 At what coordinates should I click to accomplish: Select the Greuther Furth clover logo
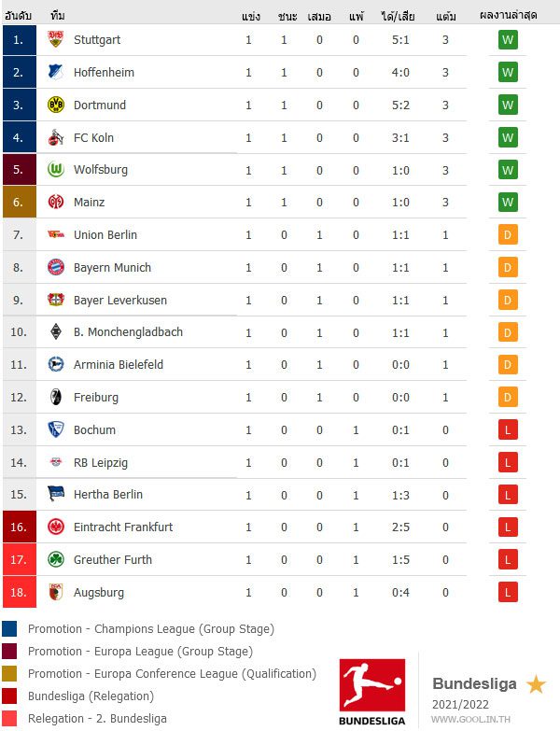pyautogui.click(x=56, y=559)
